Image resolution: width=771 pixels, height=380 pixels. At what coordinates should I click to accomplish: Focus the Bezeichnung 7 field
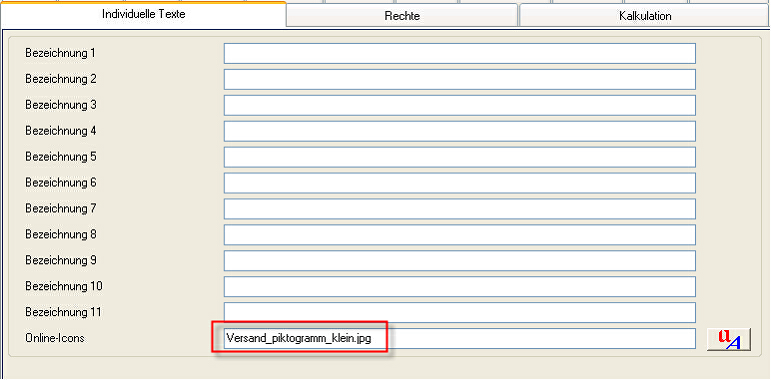(x=460, y=209)
